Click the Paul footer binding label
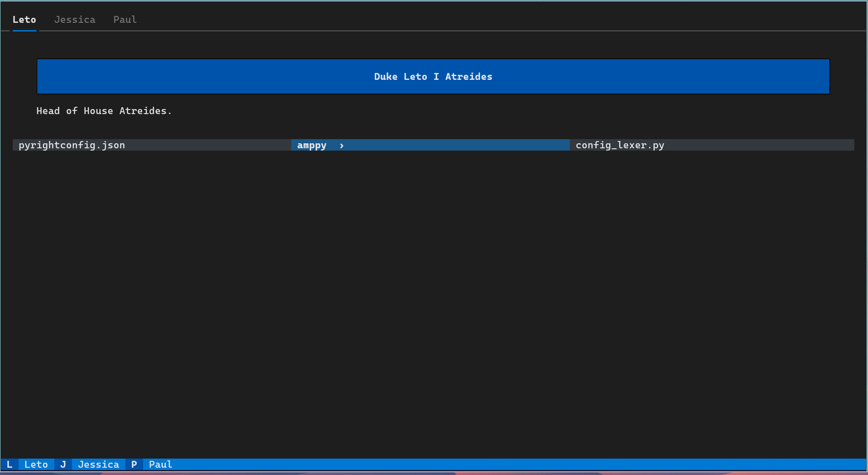This screenshot has height=475, width=868. pos(160,465)
